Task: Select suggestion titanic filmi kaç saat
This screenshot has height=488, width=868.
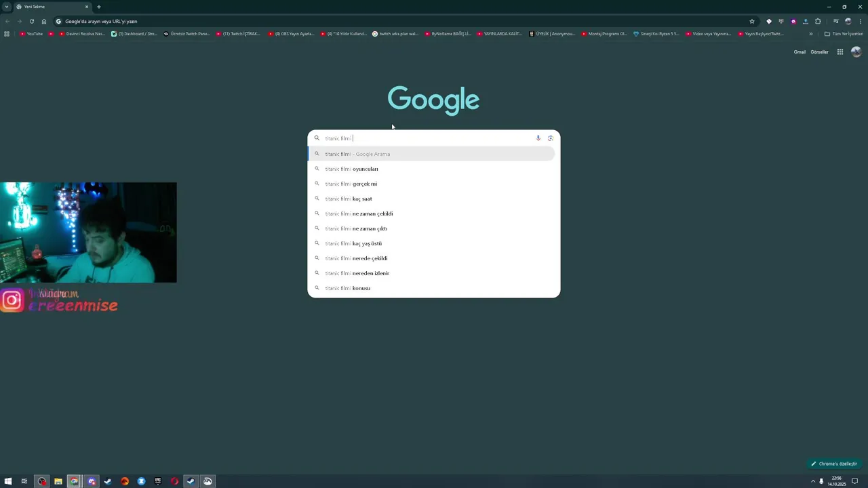Action: tap(431, 199)
